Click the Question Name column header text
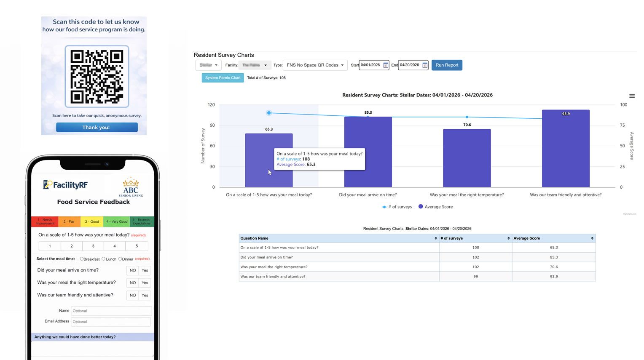The height and width of the screenshot is (360, 644). [x=255, y=238]
